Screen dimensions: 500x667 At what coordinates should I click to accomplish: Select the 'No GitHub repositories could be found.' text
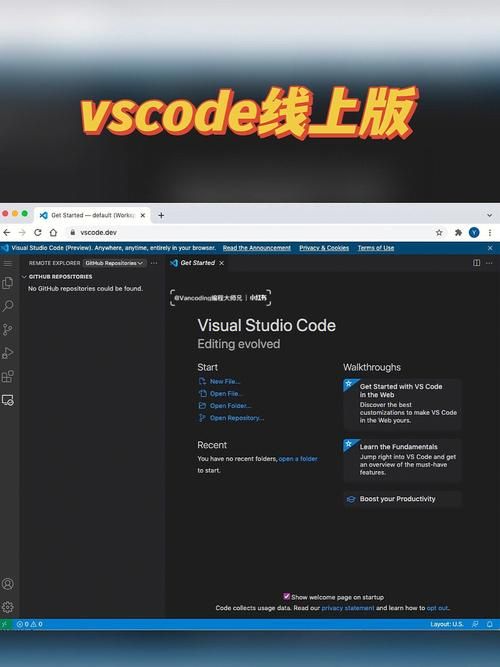pos(85,288)
